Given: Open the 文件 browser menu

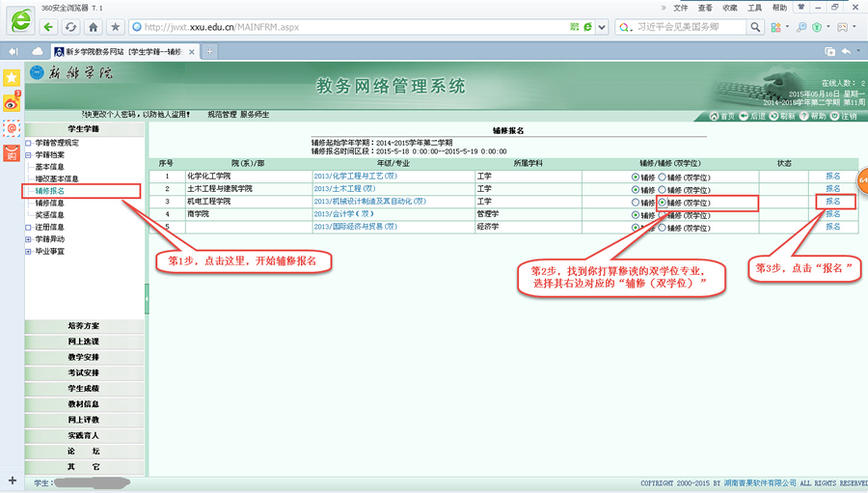Looking at the screenshot, I should [680, 8].
